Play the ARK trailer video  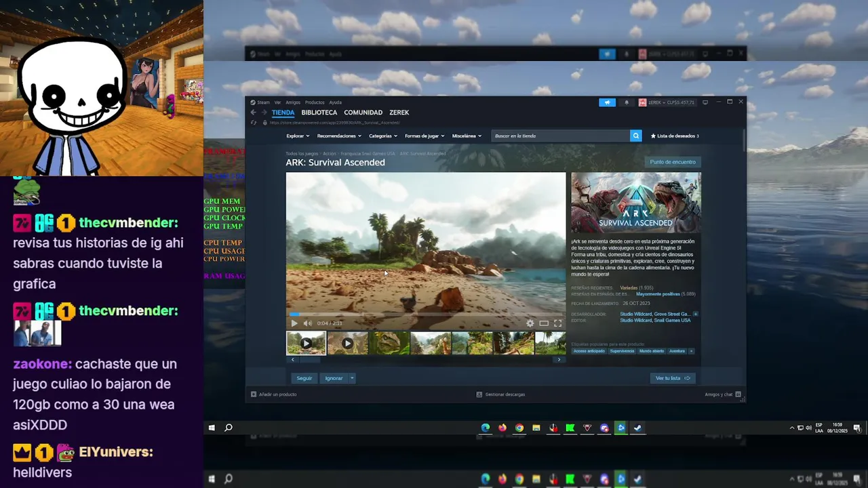[x=294, y=323]
